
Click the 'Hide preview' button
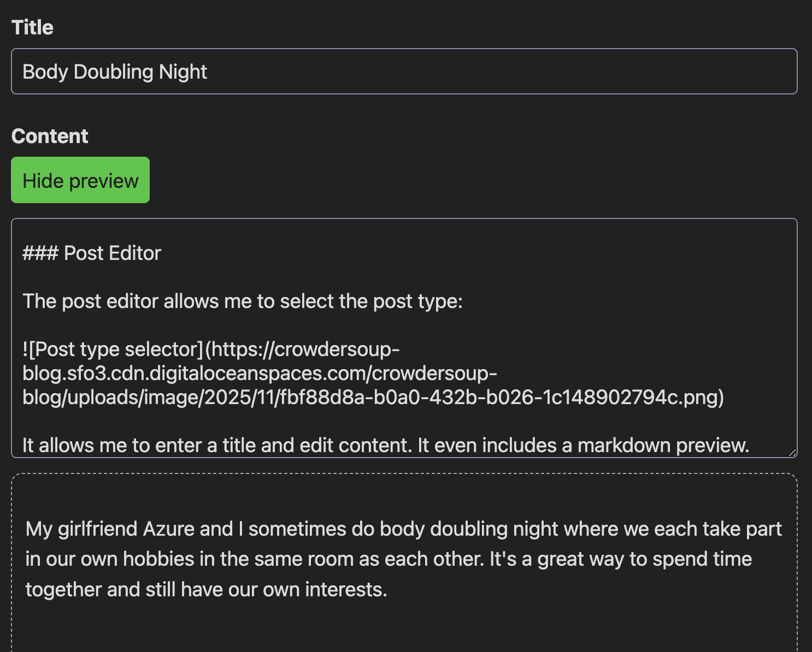[x=80, y=180]
